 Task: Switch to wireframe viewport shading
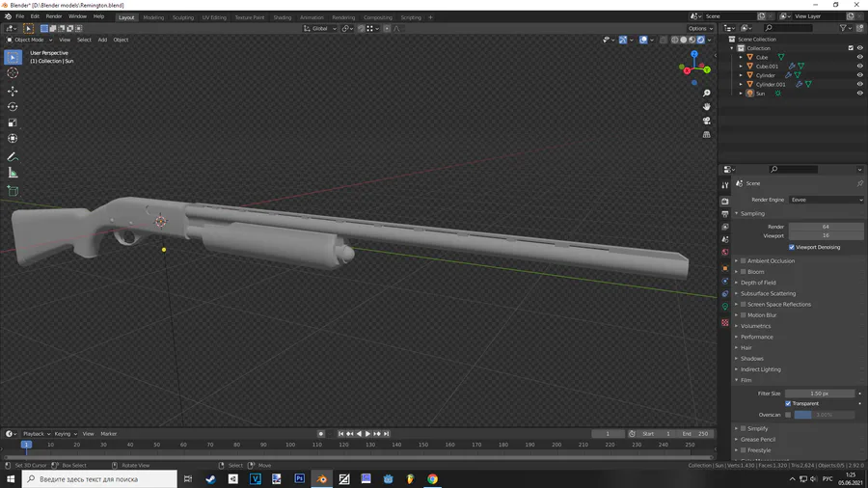[x=675, y=40]
